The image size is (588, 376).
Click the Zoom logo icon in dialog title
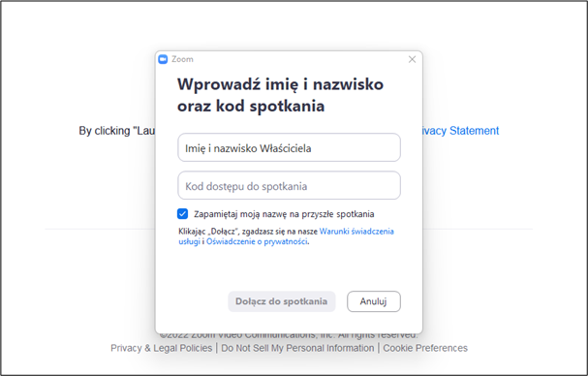(x=163, y=59)
